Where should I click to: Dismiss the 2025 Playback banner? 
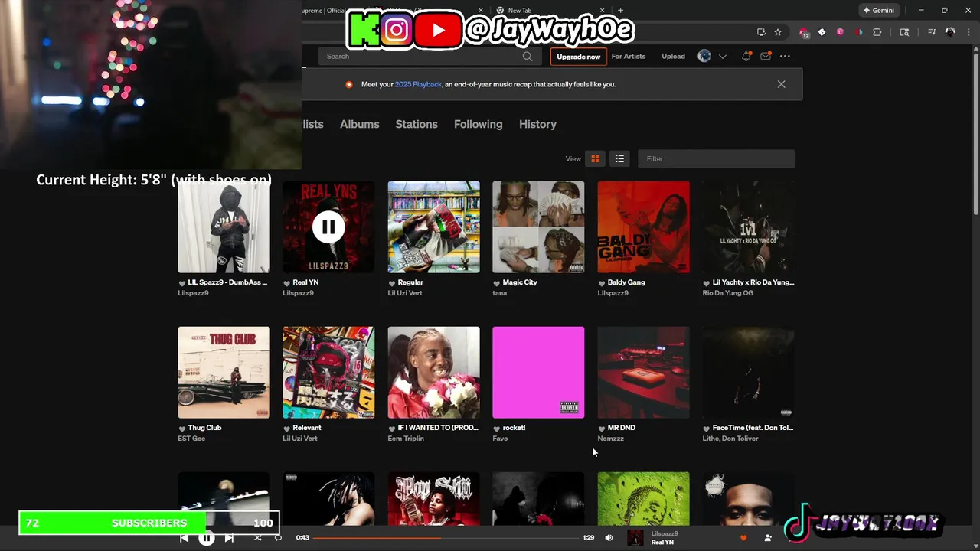pos(781,84)
